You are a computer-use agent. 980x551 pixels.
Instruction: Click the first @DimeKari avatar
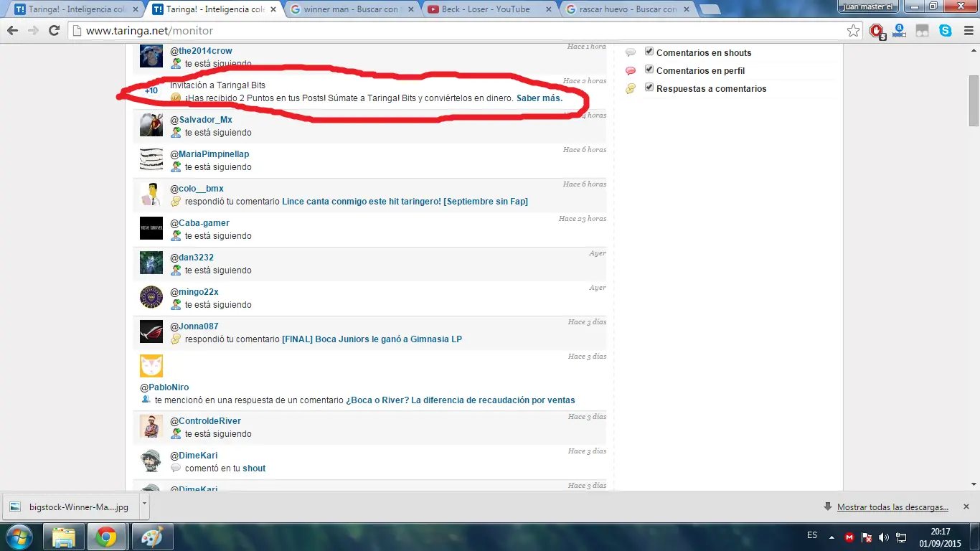151,461
